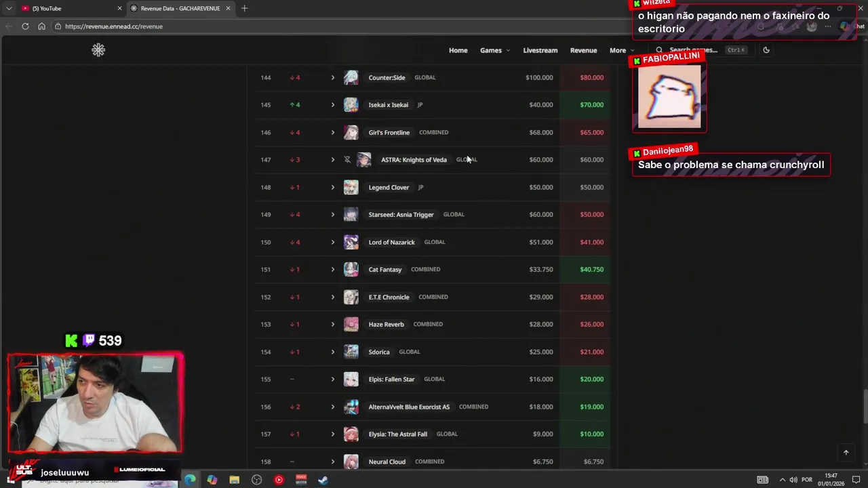Expand ASTRA: Knights of Veda row
Viewport: 868px width, 488px height.
332,160
